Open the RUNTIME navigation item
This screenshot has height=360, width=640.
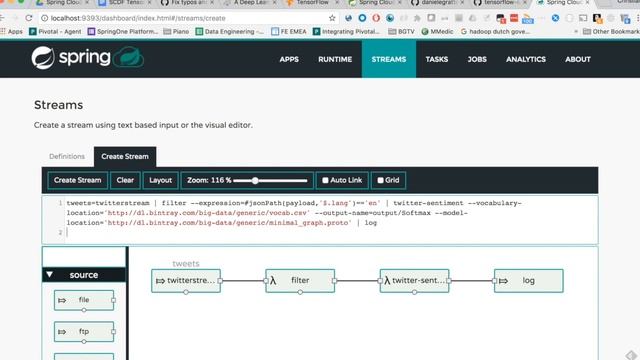335,59
